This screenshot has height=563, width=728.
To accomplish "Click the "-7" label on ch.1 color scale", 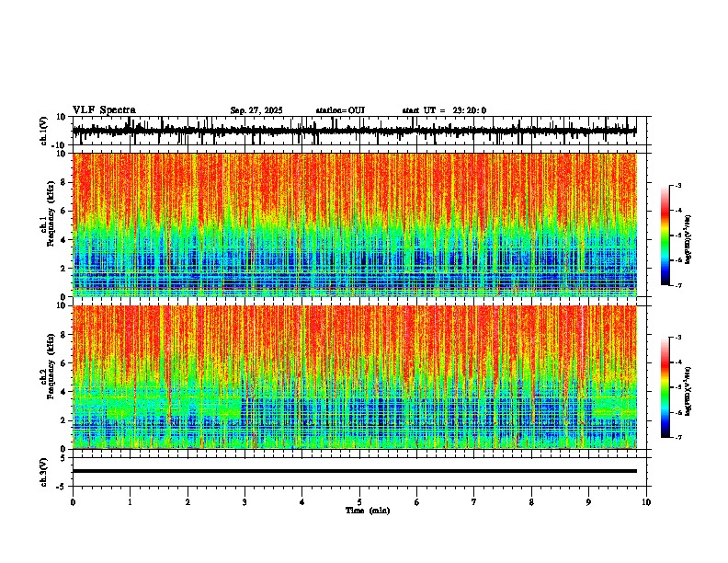I will tap(677, 285).
